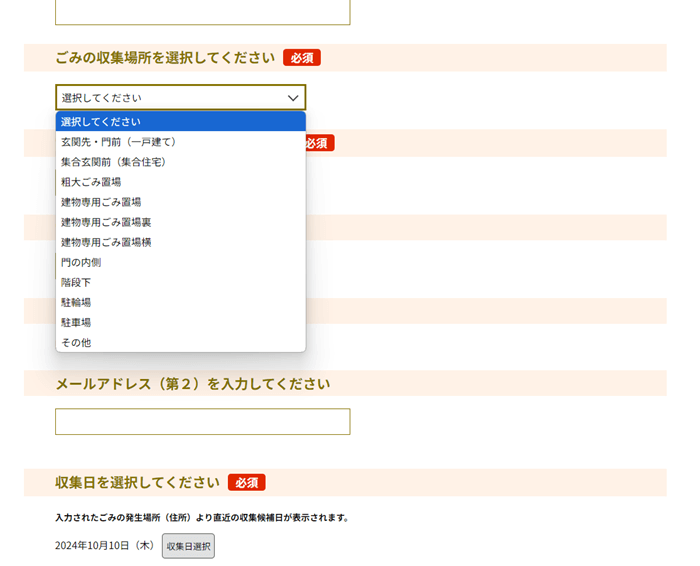Click the date text 2024年10月10日（木）

104,545
